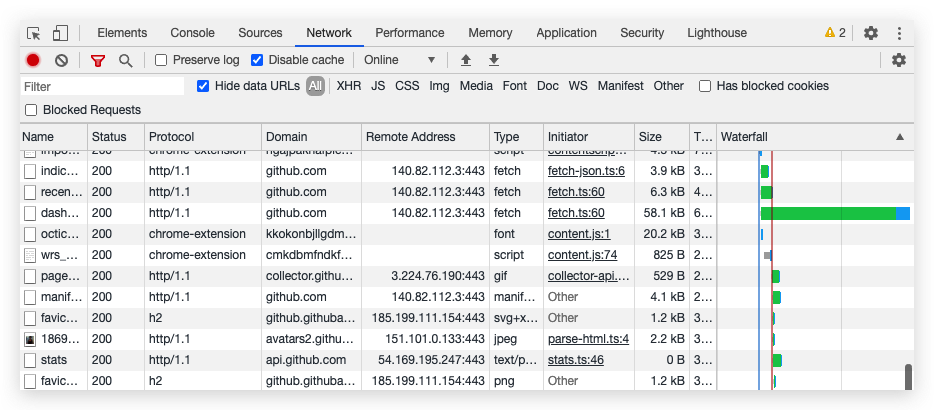Switch to the Console tab
Image resolution: width=934 pixels, height=410 pixels.
pyautogui.click(x=192, y=33)
